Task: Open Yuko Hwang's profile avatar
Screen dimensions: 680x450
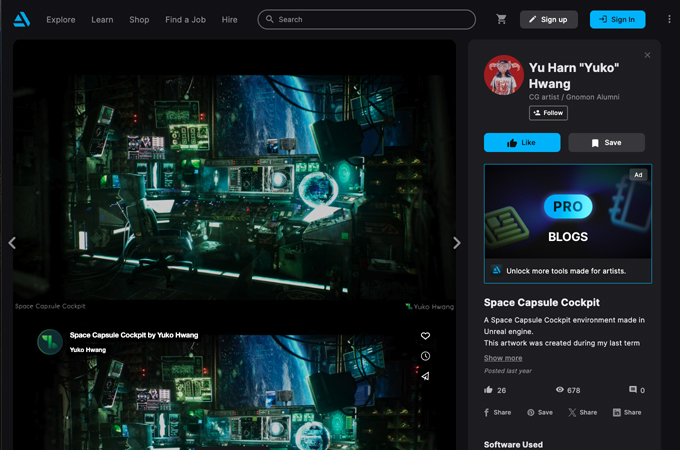Action: (504, 75)
